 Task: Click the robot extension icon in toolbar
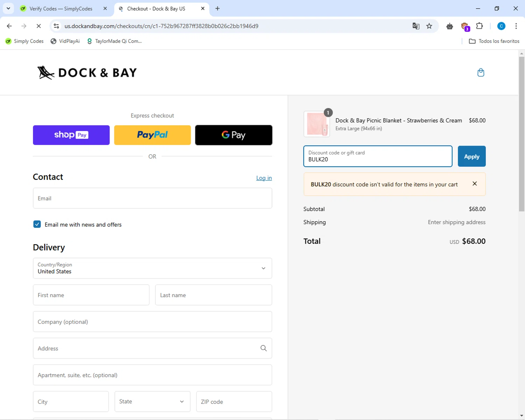[450, 26]
